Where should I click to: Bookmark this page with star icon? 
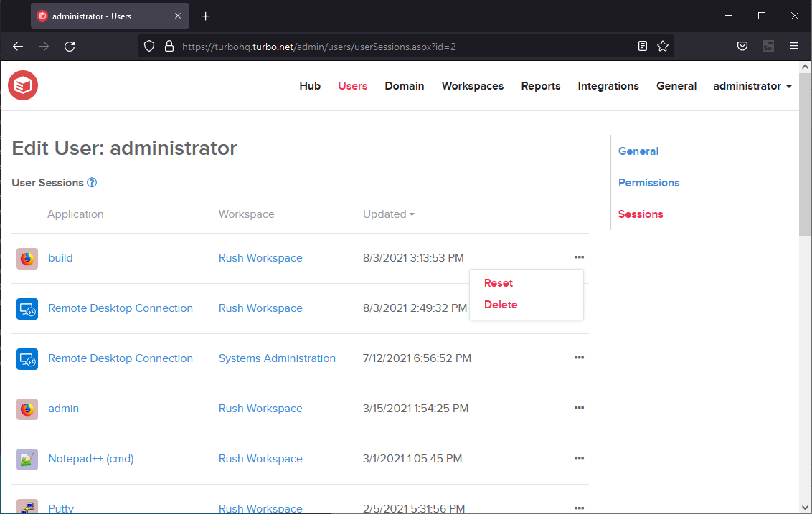tap(663, 46)
